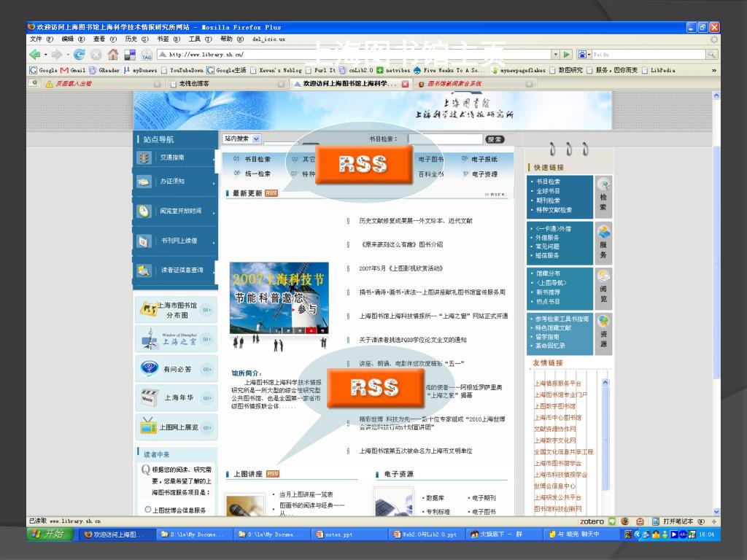Viewport: 747px width, 560px height.
Task: Open the 有问必答 banner button
Action: pyautogui.click(x=177, y=368)
